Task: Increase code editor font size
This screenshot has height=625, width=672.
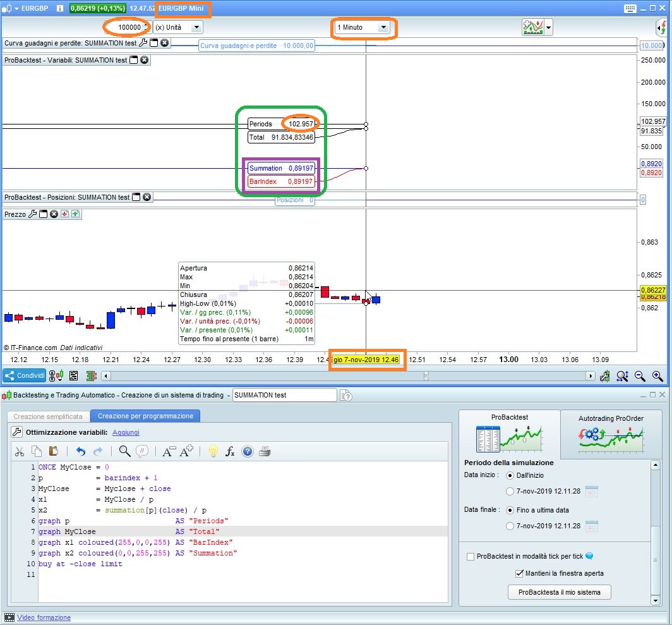Action: (x=187, y=451)
